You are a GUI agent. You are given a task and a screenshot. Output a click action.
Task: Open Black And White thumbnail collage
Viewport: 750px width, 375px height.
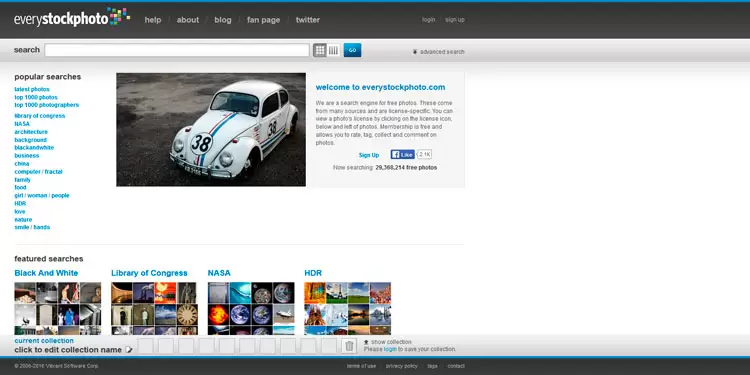click(x=58, y=309)
